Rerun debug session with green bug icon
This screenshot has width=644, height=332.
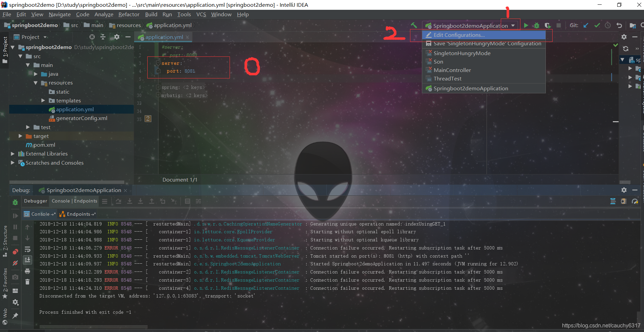(15, 202)
